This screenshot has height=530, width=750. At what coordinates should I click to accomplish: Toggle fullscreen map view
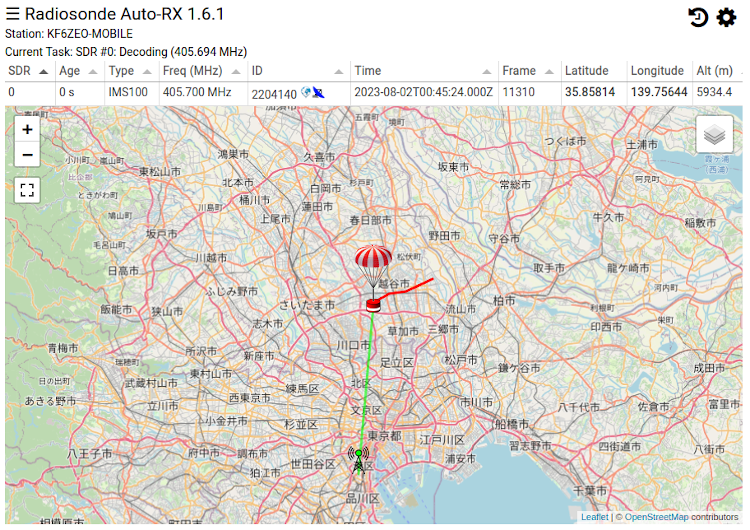click(27, 190)
